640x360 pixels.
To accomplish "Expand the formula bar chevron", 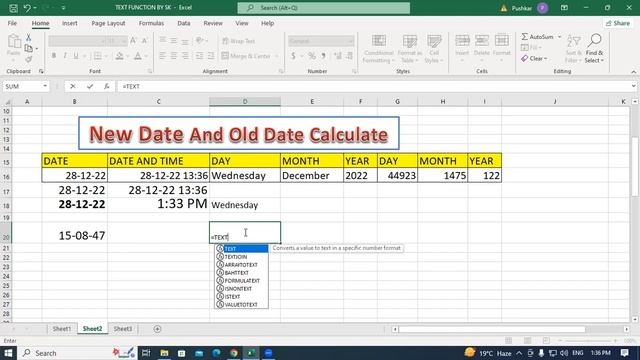I will coord(633,86).
